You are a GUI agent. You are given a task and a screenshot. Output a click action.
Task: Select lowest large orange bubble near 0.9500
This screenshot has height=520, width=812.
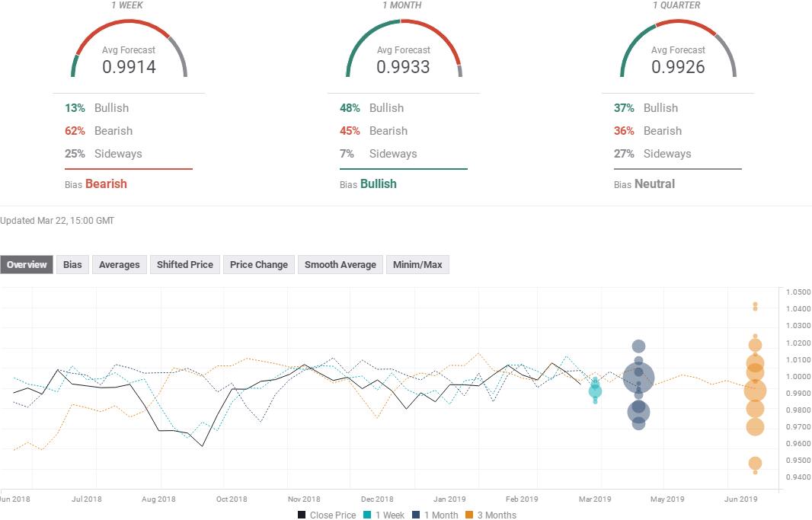pyautogui.click(x=755, y=463)
